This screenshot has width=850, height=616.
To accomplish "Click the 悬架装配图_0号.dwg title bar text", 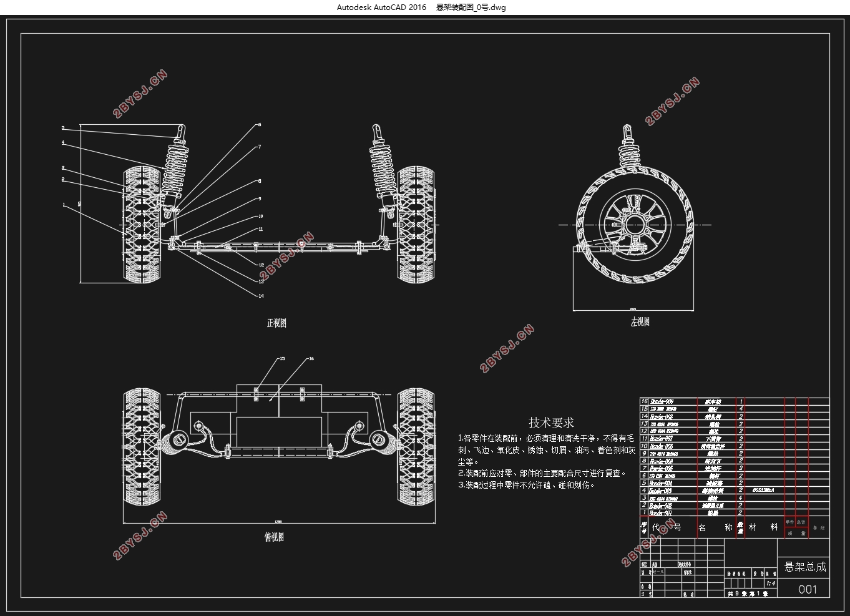I will click(x=471, y=7).
